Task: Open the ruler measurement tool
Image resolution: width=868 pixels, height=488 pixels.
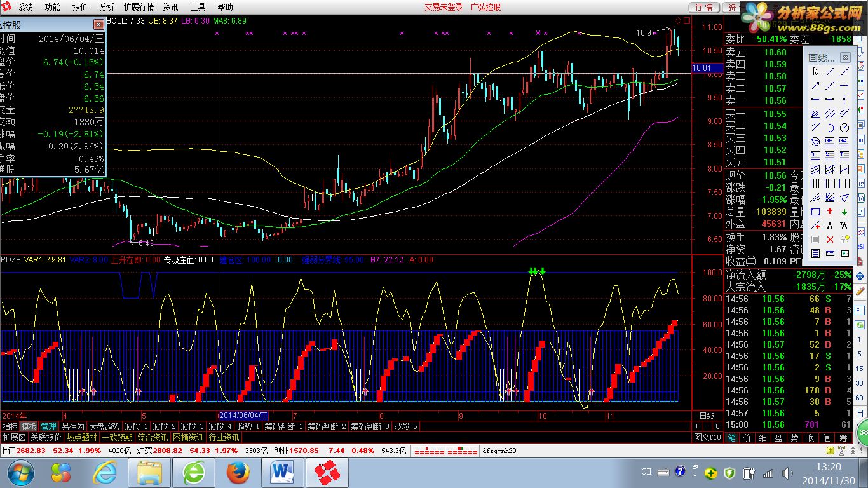Action: [830, 254]
